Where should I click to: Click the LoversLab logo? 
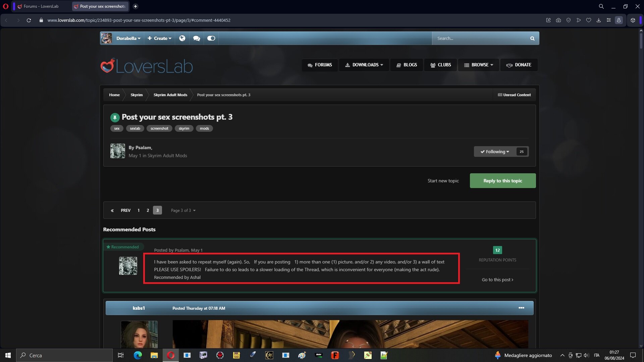(147, 66)
